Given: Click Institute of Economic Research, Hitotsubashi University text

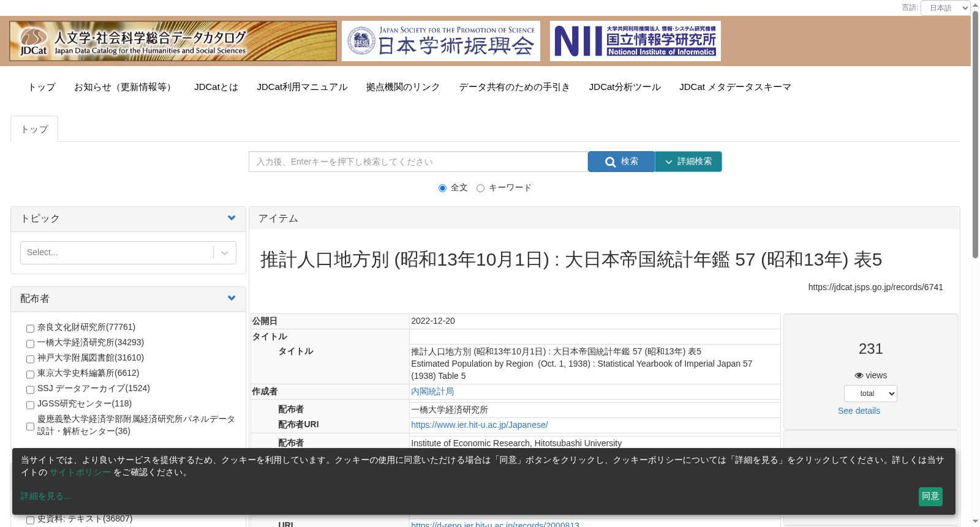Looking at the screenshot, I should coord(516,443).
